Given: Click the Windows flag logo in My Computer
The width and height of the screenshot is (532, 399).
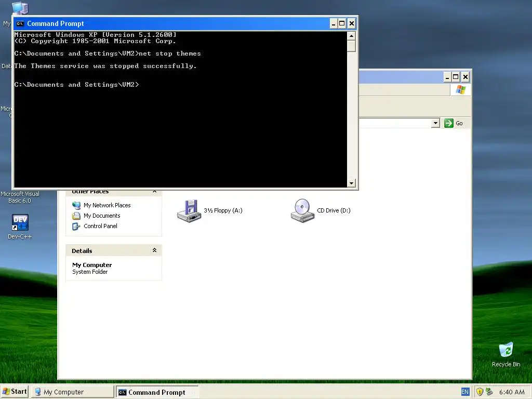Looking at the screenshot, I should click(461, 90).
